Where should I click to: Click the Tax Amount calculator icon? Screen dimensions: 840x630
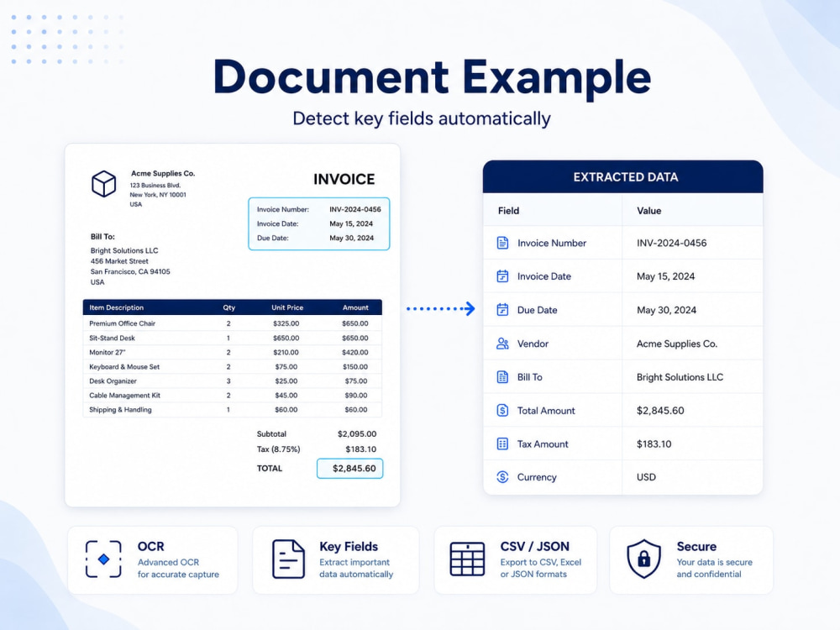502,444
